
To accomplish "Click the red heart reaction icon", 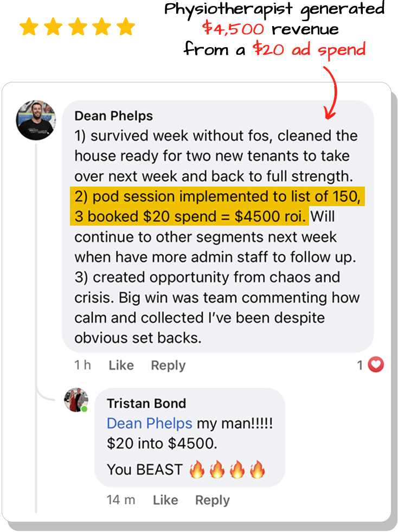I will click(x=376, y=365).
